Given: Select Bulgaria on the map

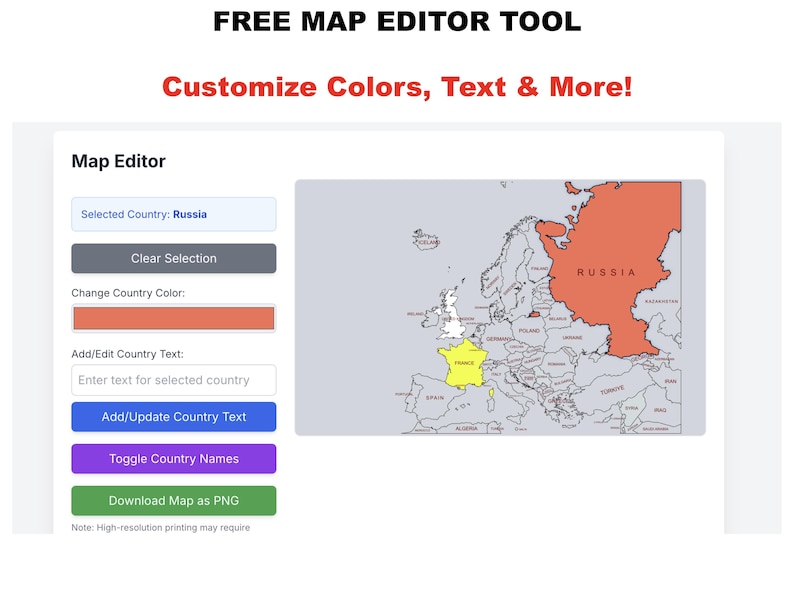Looking at the screenshot, I should [x=562, y=382].
